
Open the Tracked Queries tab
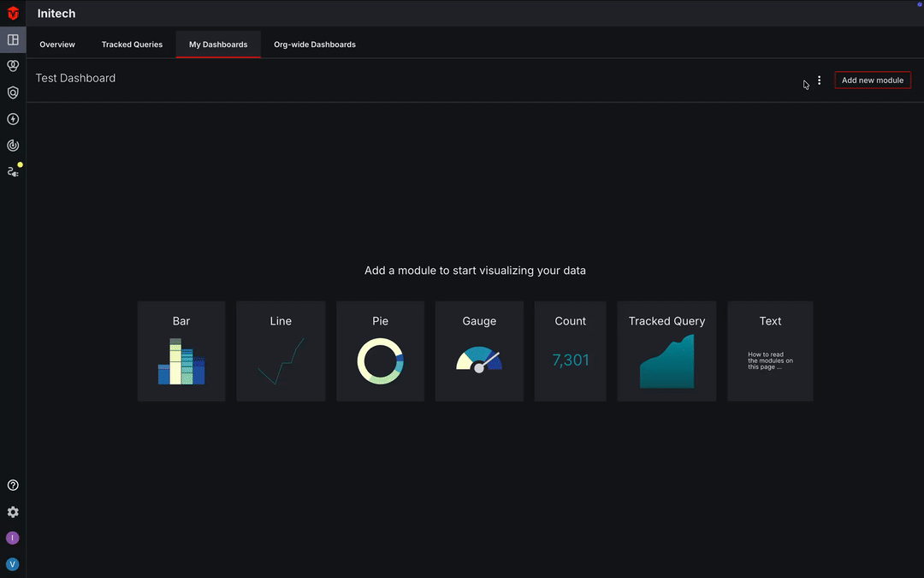[x=132, y=44]
